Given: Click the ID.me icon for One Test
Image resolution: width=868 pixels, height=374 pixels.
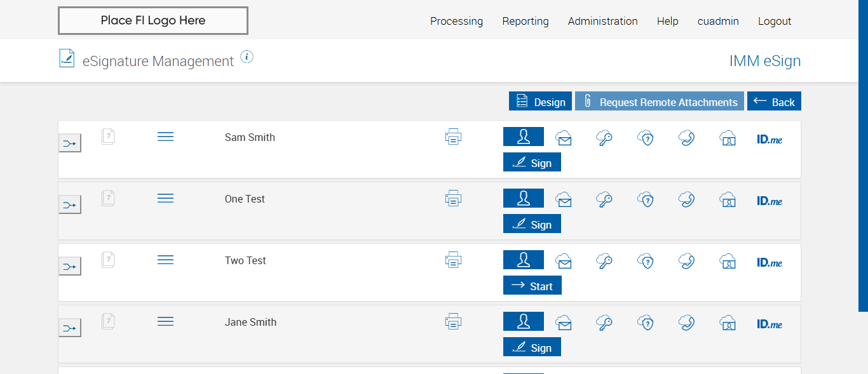Looking at the screenshot, I should pyautogui.click(x=770, y=201).
